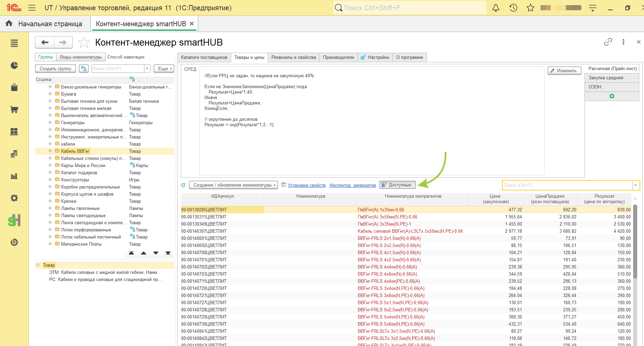Add new price type with green plus
This screenshot has height=346, width=644.
click(612, 96)
